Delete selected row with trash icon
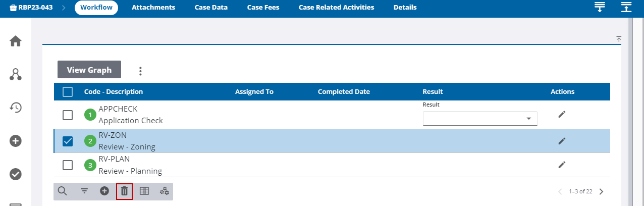Viewport: 644px width, 206px height. click(x=124, y=191)
